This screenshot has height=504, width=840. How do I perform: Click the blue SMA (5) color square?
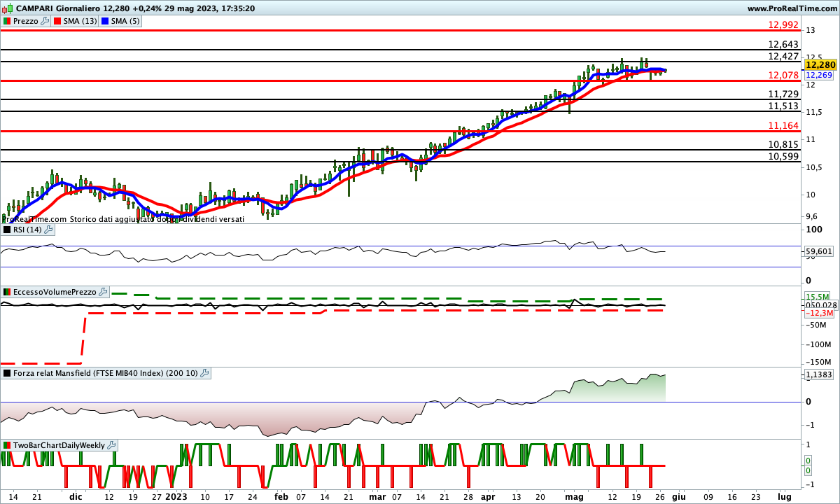pos(105,21)
